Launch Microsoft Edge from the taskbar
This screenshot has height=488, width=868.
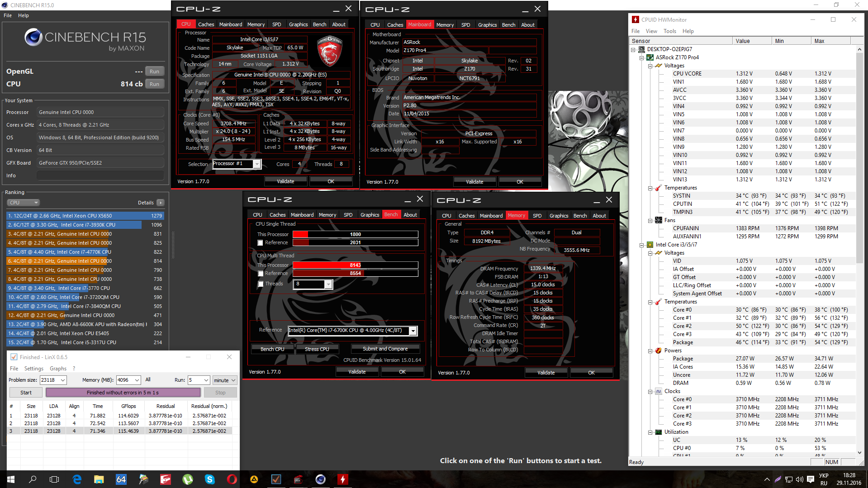(77, 479)
